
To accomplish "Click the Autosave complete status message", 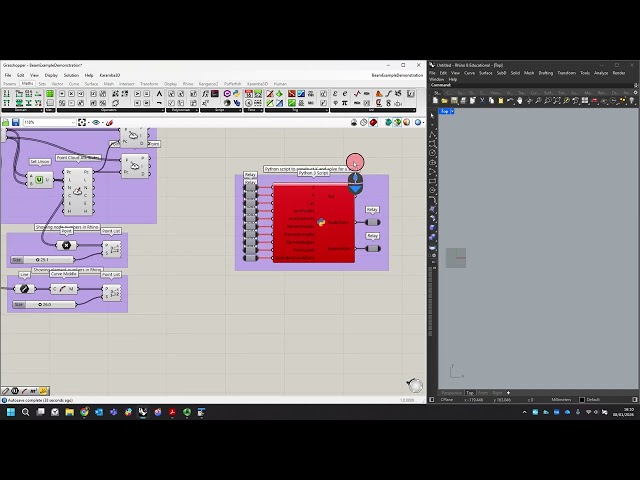I will tap(40, 400).
